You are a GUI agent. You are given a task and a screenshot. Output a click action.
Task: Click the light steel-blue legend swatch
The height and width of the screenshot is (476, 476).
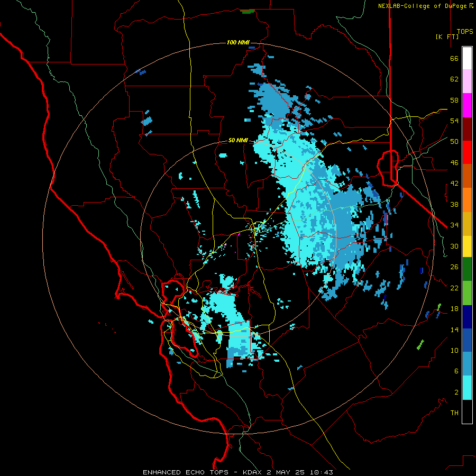pyautogui.click(x=467, y=364)
